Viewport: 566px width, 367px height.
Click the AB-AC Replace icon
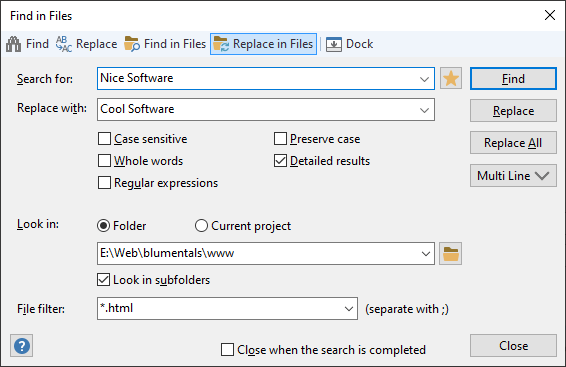(x=64, y=44)
